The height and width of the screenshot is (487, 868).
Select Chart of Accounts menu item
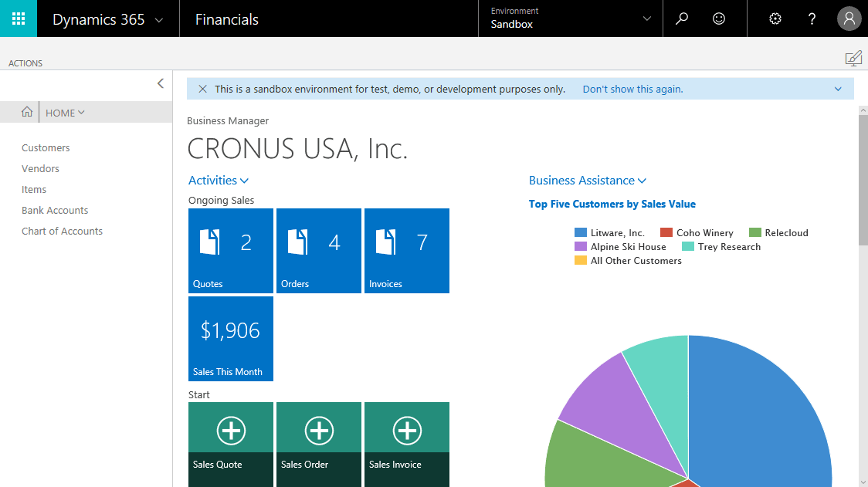tap(62, 231)
